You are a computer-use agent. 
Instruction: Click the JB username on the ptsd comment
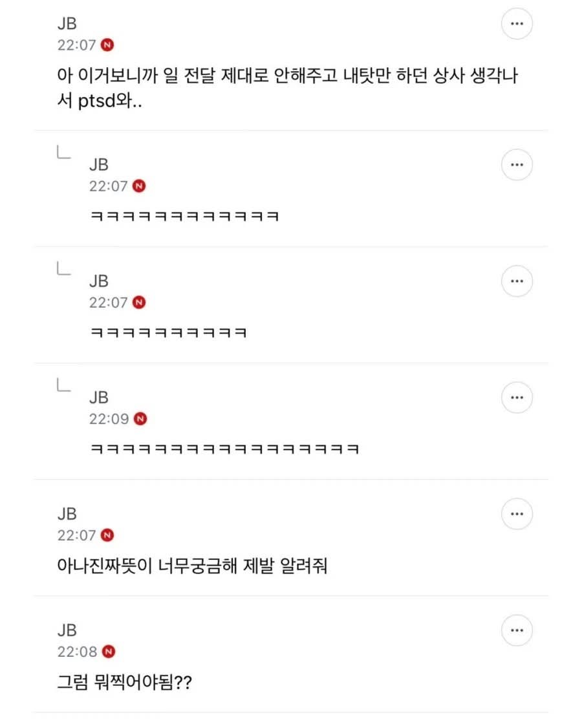coord(67,24)
